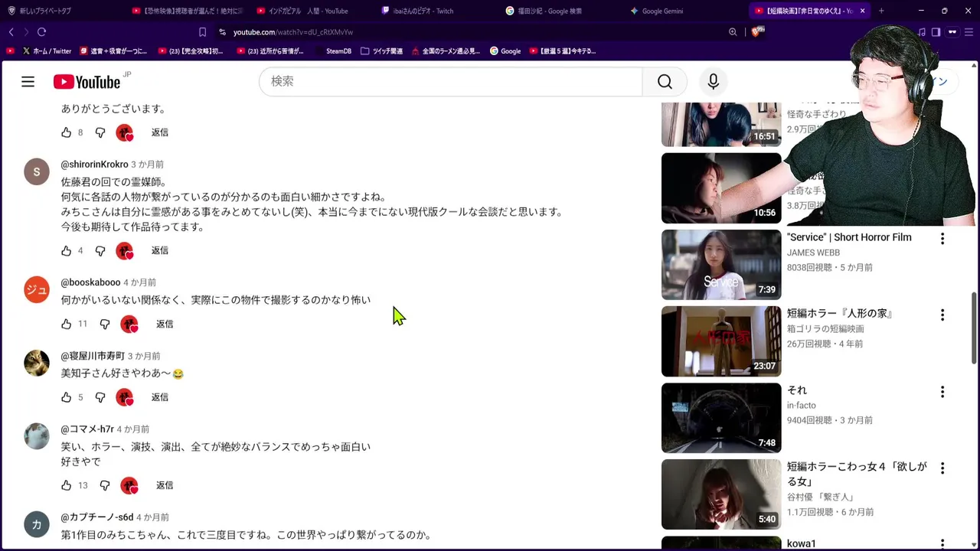Image resolution: width=980 pixels, height=551 pixels.
Task: Reply to the @コマメ-h7r comment
Action: 165,485
